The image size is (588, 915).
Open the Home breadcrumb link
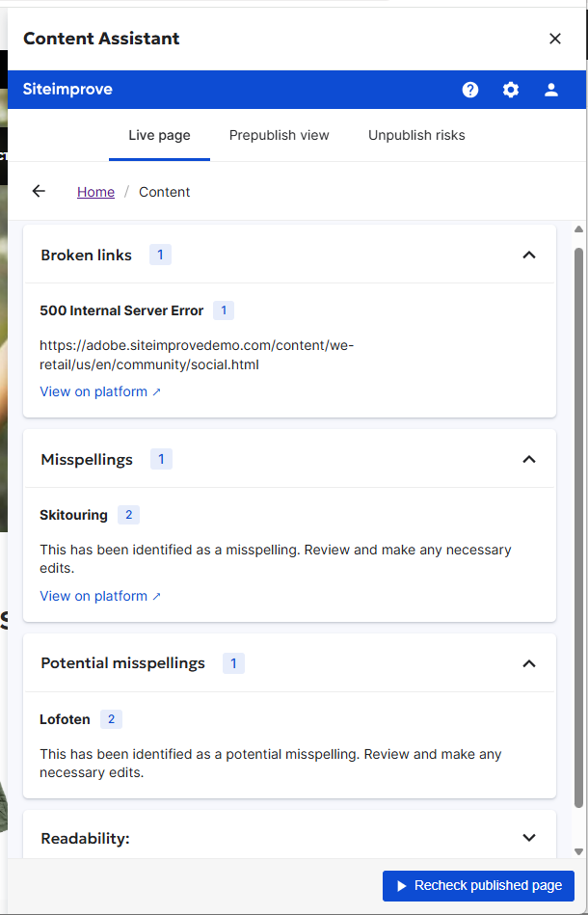(x=95, y=192)
